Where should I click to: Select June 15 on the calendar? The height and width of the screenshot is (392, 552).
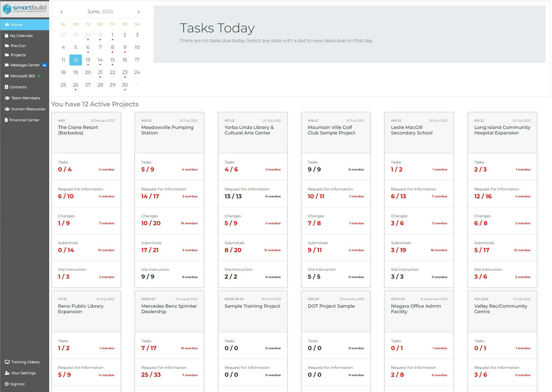(112, 60)
